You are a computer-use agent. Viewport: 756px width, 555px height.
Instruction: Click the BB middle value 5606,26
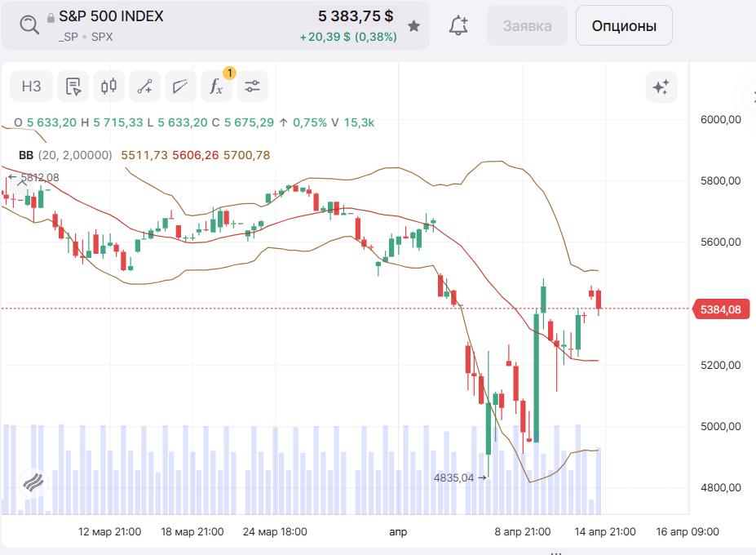click(195, 155)
